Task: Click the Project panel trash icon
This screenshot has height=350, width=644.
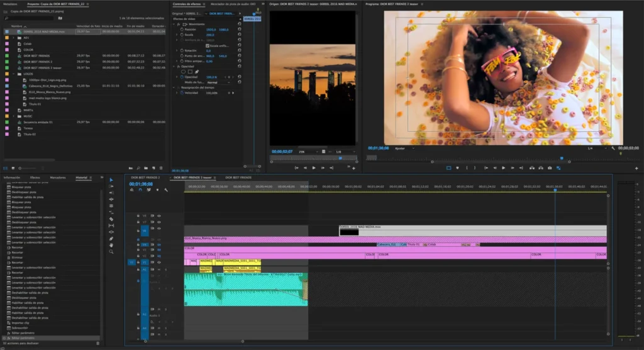Action: 161,168
